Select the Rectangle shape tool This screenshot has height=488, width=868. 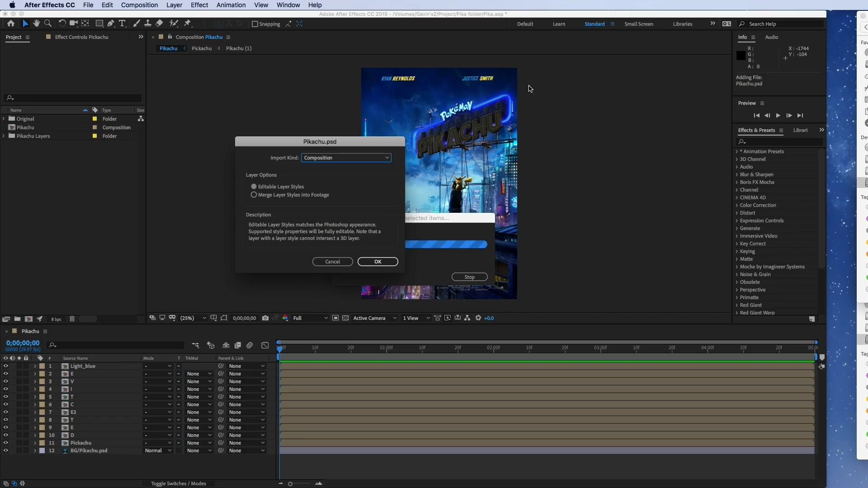click(99, 23)
